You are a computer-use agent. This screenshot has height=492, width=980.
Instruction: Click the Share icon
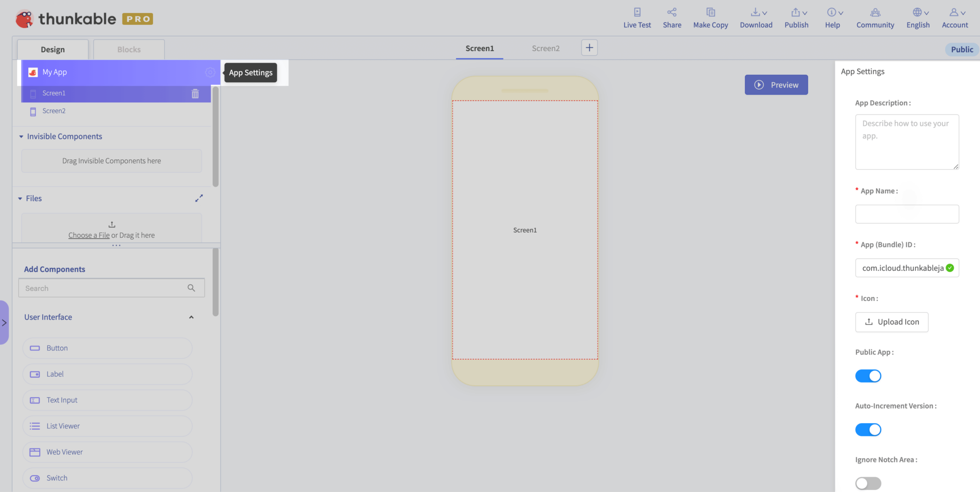672,12
